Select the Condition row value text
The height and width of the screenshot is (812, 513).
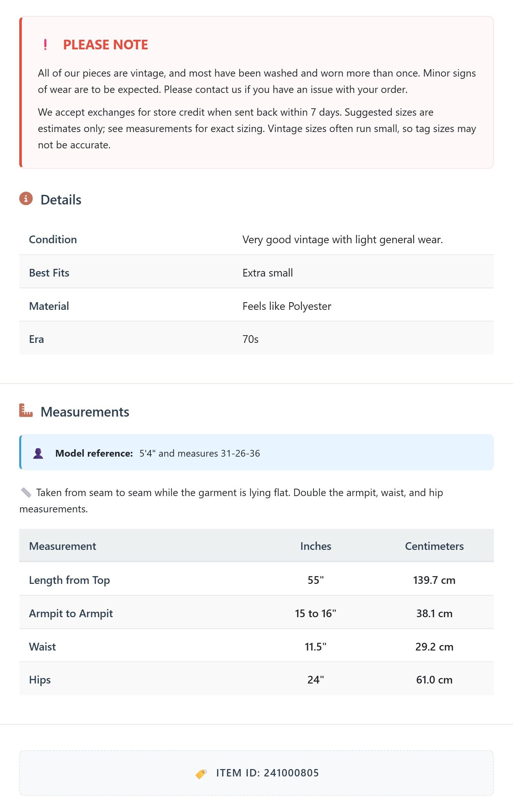(x=342, y=239)
